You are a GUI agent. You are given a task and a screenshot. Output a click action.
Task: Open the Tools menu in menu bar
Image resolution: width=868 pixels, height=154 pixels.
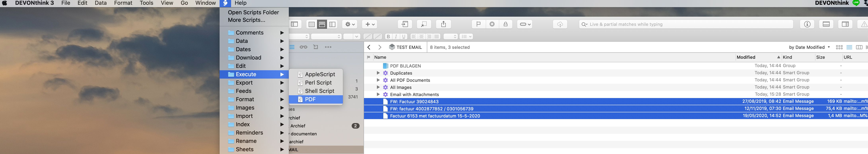coord(147,3)
